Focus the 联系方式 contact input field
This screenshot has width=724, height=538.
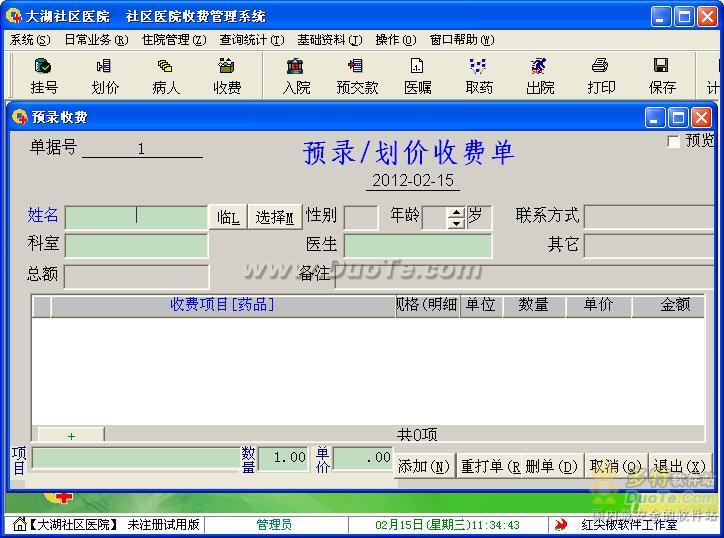(x=649, y=217)
